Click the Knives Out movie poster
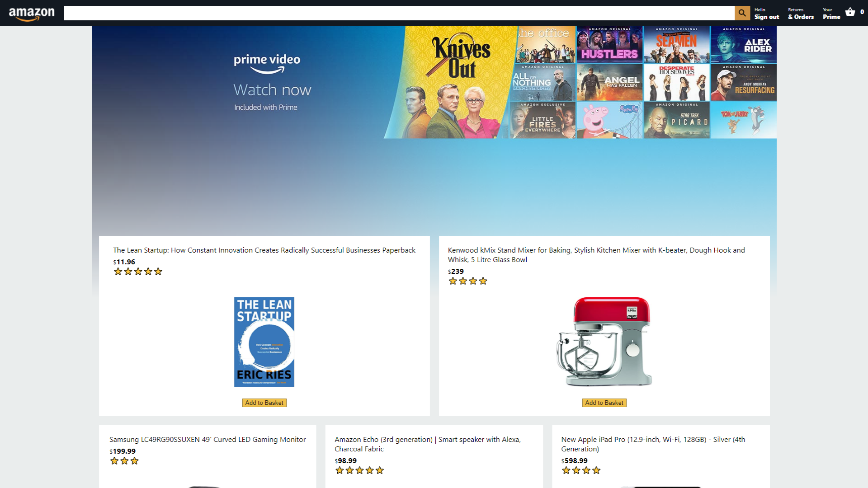 click(x=452, y=82)
